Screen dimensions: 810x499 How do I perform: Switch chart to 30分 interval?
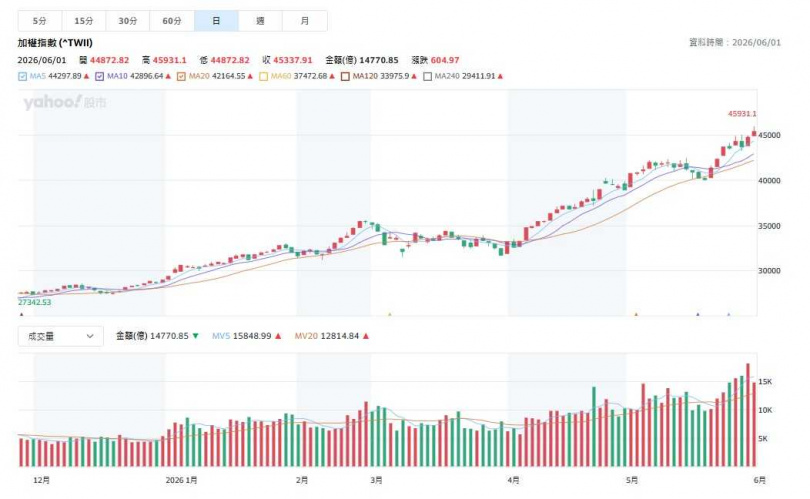click(128, 21)
